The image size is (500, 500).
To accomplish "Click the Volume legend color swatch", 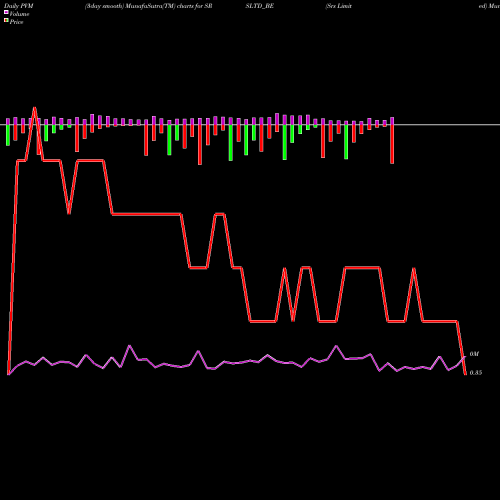I will 6,12.
